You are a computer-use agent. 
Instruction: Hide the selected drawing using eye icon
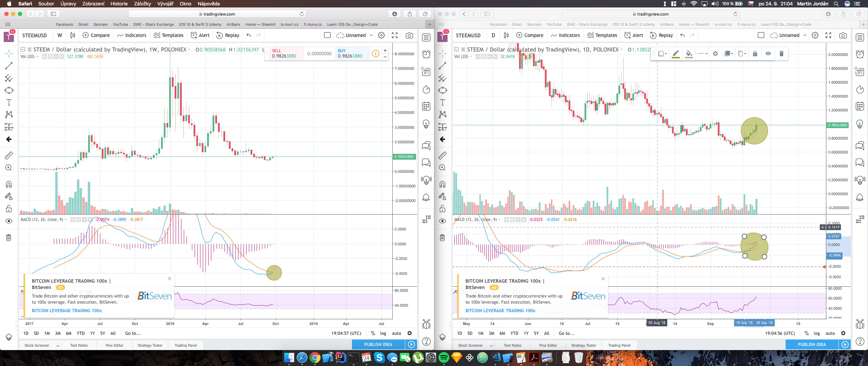[x=768, y=54]
